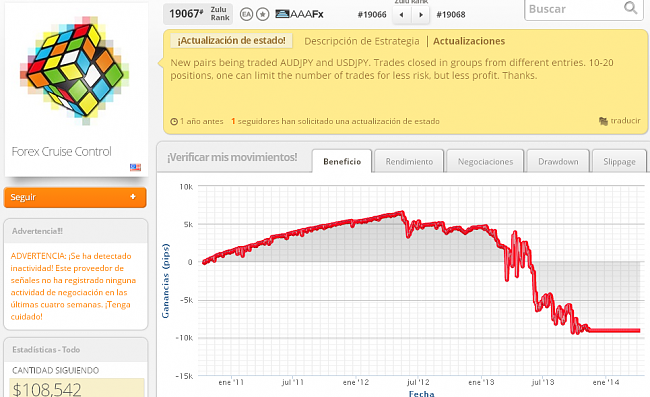The image size is (650, 397).
Task: Click the jul '12 axis label
Action: (x=418, y=382)
